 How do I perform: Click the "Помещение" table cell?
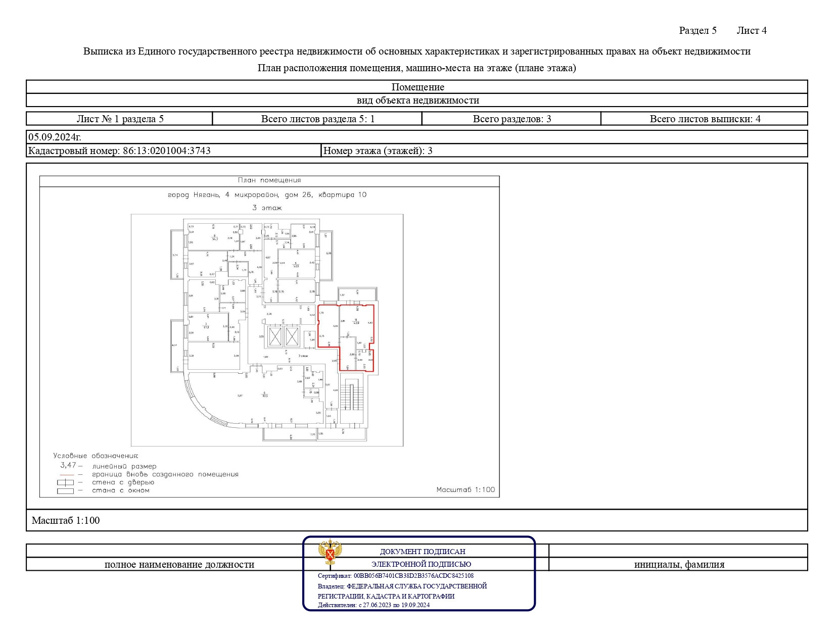pos(417,87)
